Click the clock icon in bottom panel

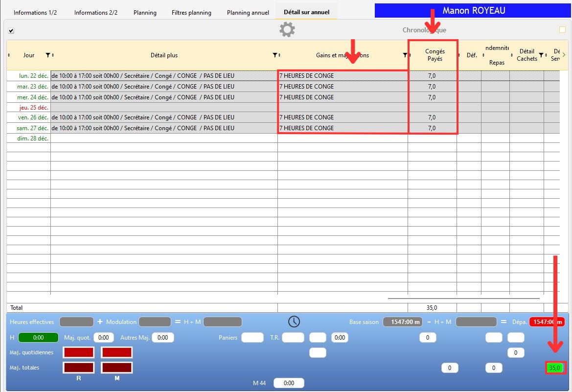[294, 322]
